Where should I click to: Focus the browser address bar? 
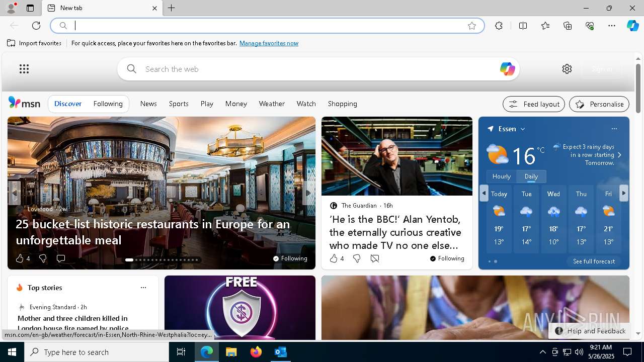coord(267,26)
